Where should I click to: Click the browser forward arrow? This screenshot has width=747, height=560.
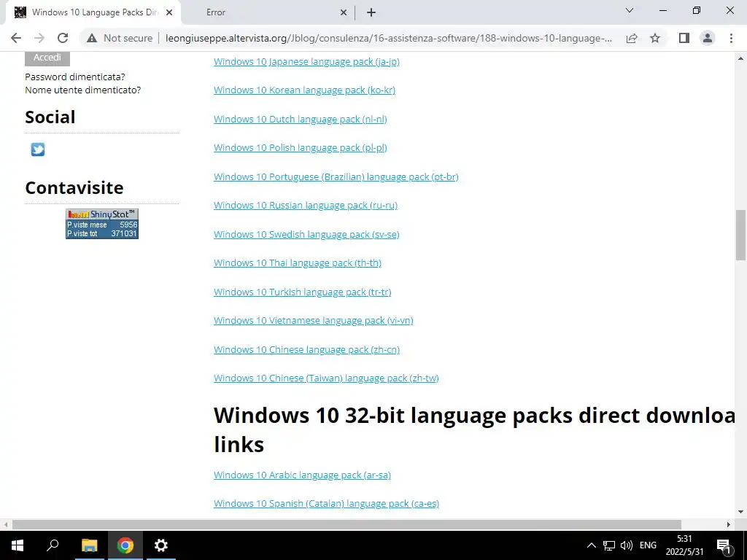click(39, 38)
